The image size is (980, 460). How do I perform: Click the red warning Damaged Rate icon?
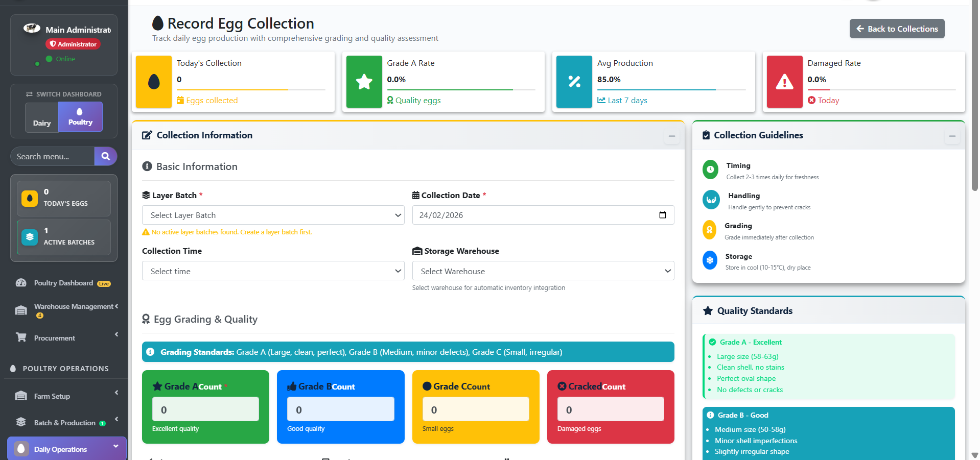coord(784,82)
